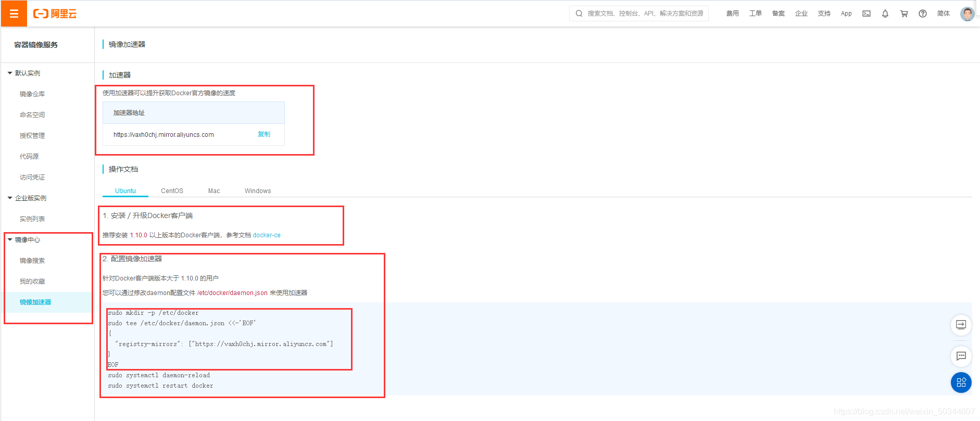
Task: Click the 'sudo systemctl daemon-reload' line
Action: pyautogui.click(x=159, y=375)
